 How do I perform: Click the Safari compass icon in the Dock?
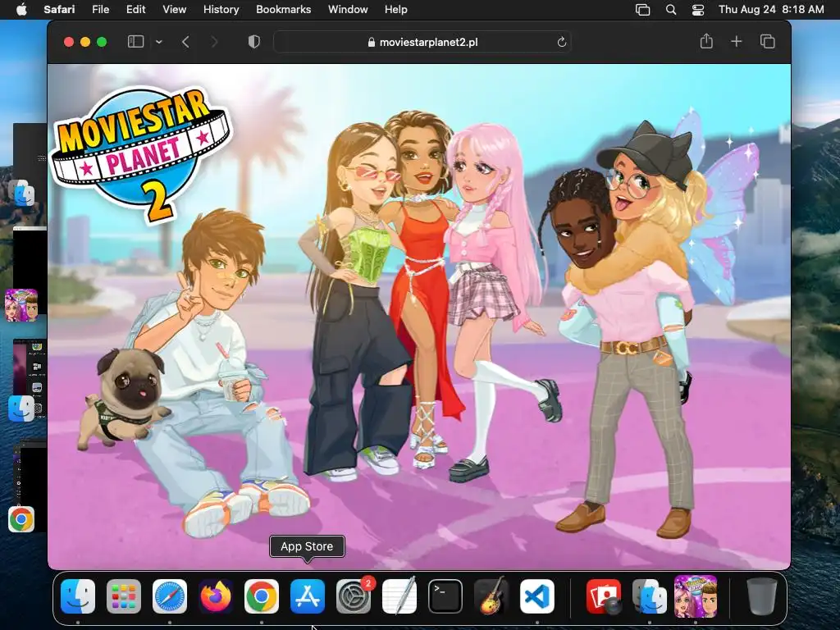pos(170,596)
